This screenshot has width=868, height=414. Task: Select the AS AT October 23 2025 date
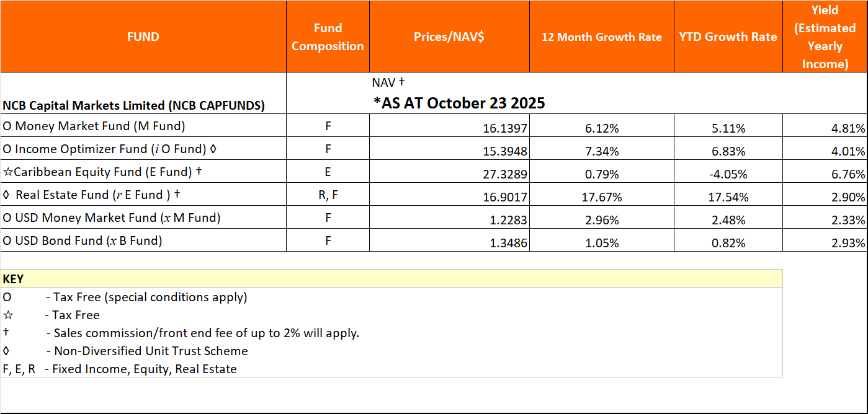(459, 102)
